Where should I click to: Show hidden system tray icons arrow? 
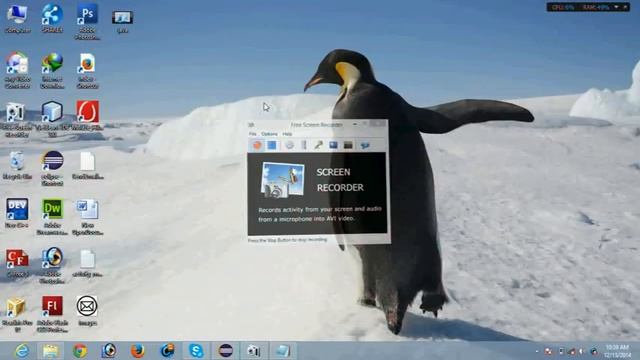click(x=537, y=351)
